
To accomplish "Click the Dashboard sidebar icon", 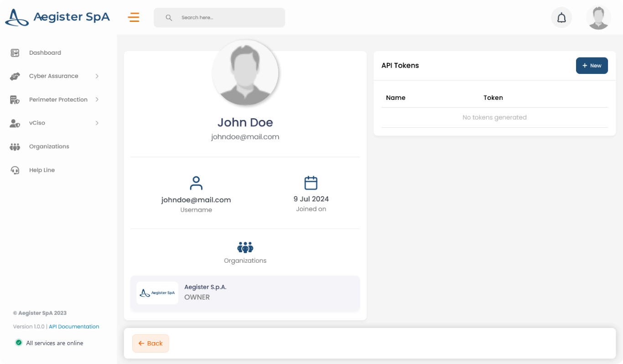I will (x=15, y=53).
